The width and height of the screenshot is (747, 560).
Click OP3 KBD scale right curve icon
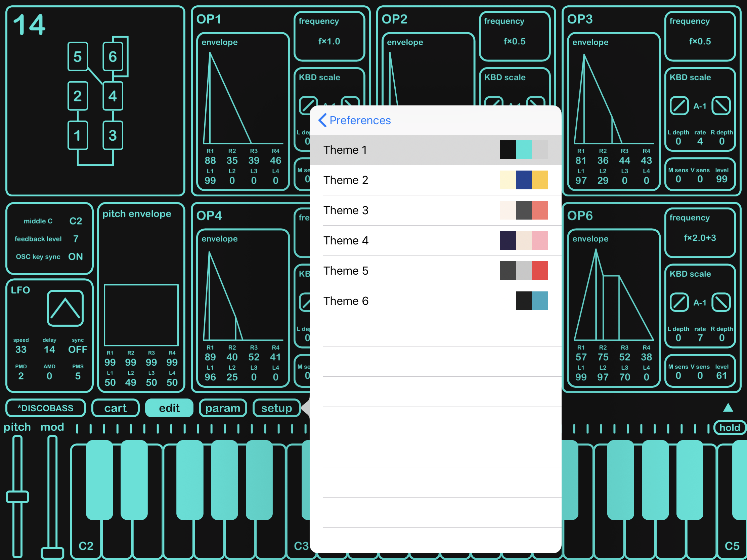click(x=721, y=106)
